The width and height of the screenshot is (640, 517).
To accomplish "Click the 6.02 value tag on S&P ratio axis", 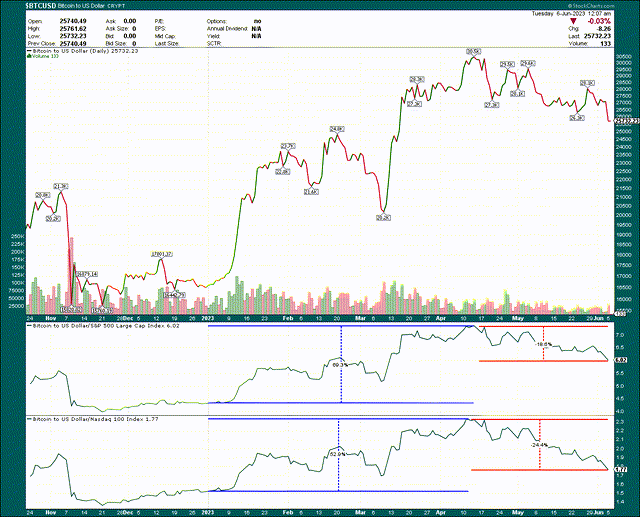I will (621, 360).
